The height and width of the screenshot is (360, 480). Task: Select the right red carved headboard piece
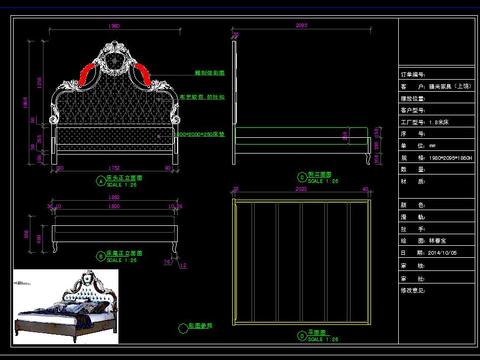click(x=143, y=76)
